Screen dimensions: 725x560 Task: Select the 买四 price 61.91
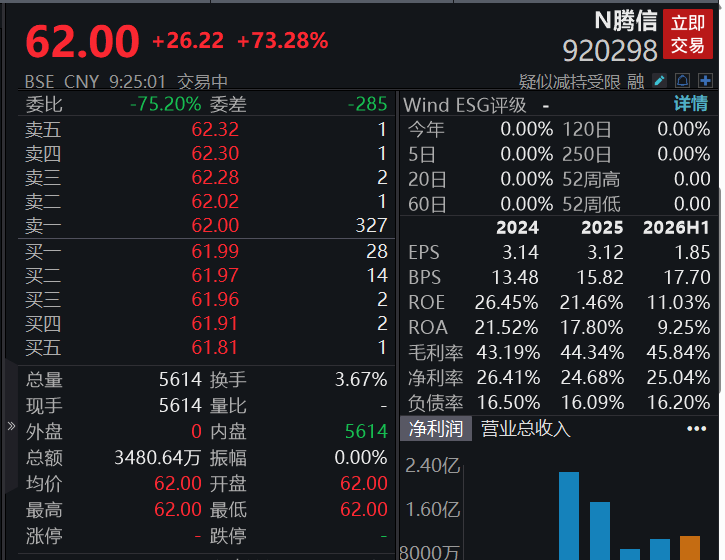click(215, 324)
